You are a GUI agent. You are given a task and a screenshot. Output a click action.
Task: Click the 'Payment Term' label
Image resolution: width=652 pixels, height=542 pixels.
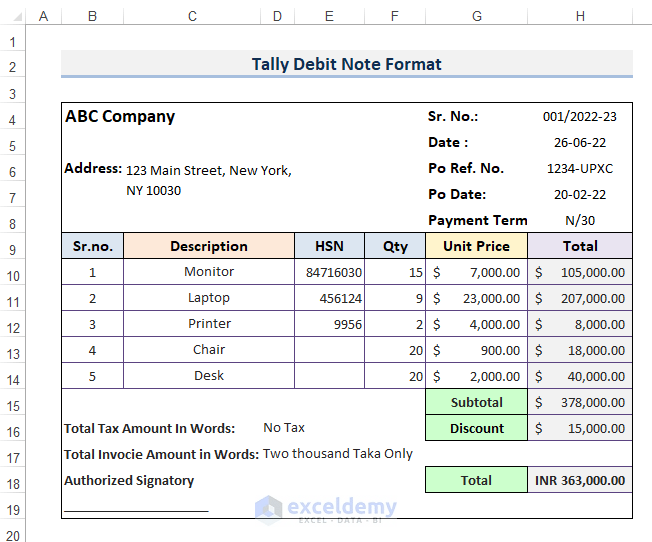coord(478,220)
